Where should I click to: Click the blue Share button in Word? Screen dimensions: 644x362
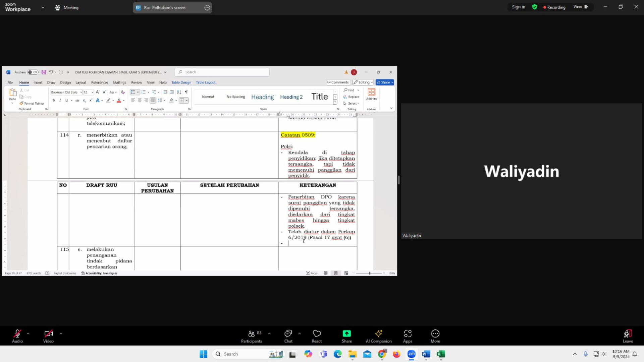tap(385, 82)
